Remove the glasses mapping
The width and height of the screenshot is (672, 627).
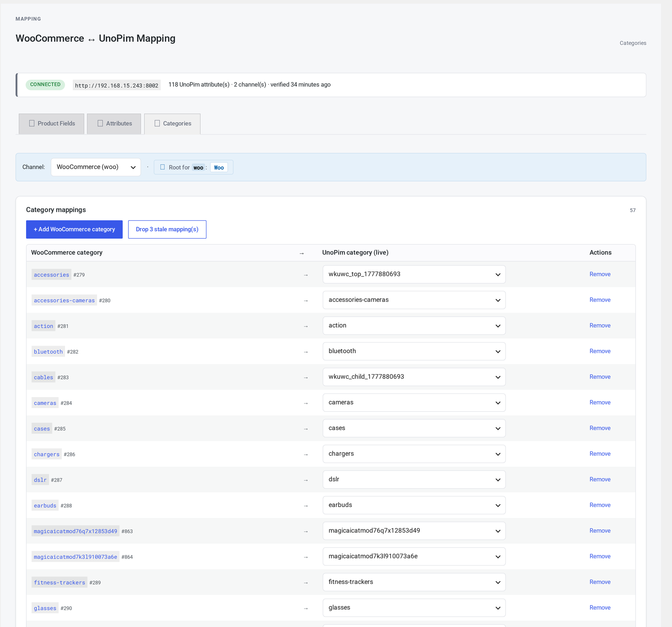600,608
